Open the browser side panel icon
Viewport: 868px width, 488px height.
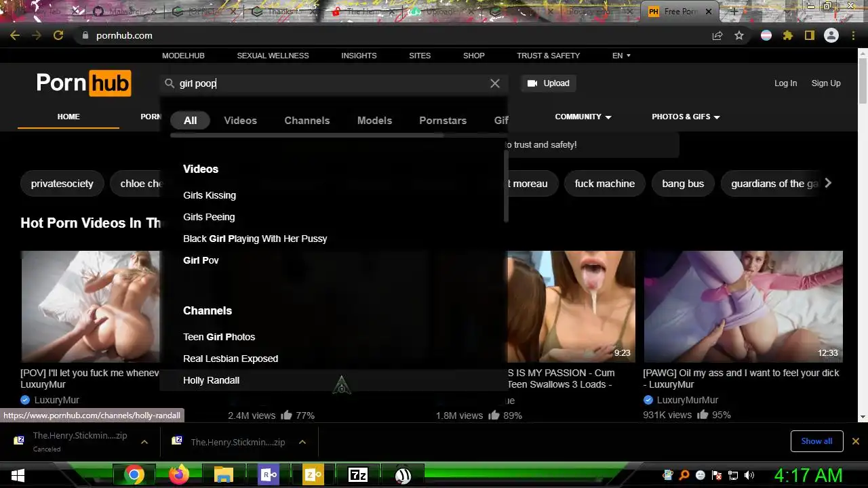[810, 35]
